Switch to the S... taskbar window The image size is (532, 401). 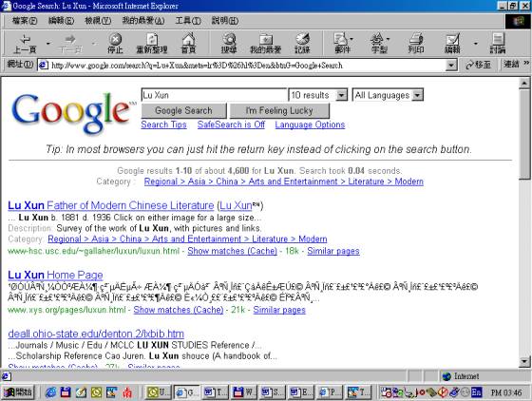coord(274,392)
